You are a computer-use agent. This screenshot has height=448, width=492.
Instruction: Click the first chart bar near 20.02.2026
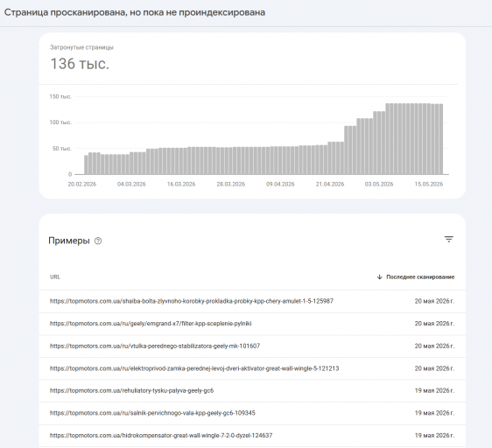pos(86,164)
